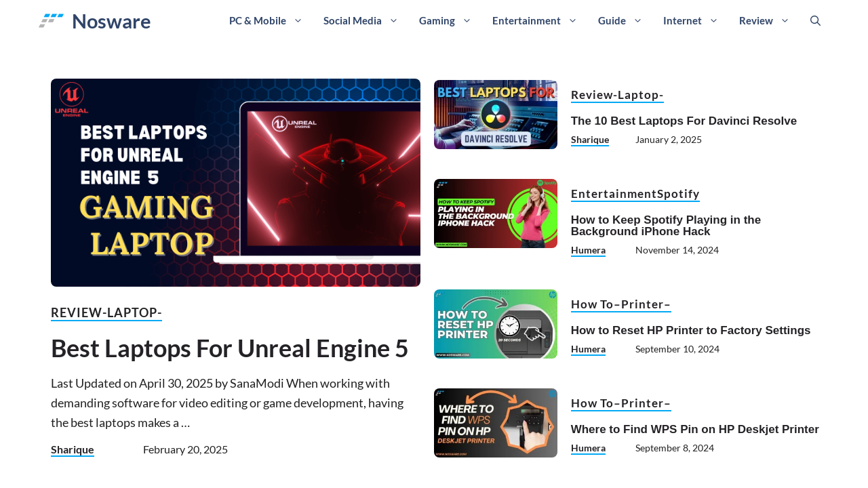The image size is (868, 488).
Task: Click Review-Laptop- category above Davinci post
Action: coord(617,95)
